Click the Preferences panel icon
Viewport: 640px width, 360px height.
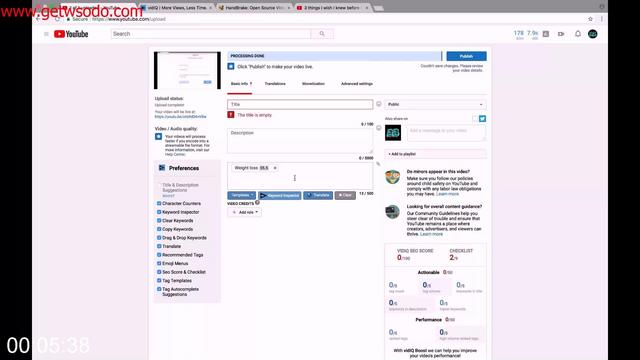(x=162, y=168)
